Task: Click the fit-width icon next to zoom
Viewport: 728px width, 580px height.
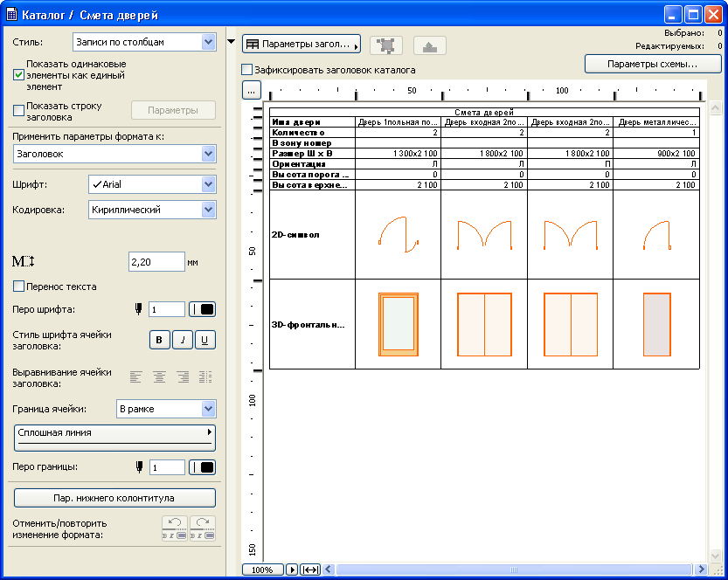Action: pos(309,570)
